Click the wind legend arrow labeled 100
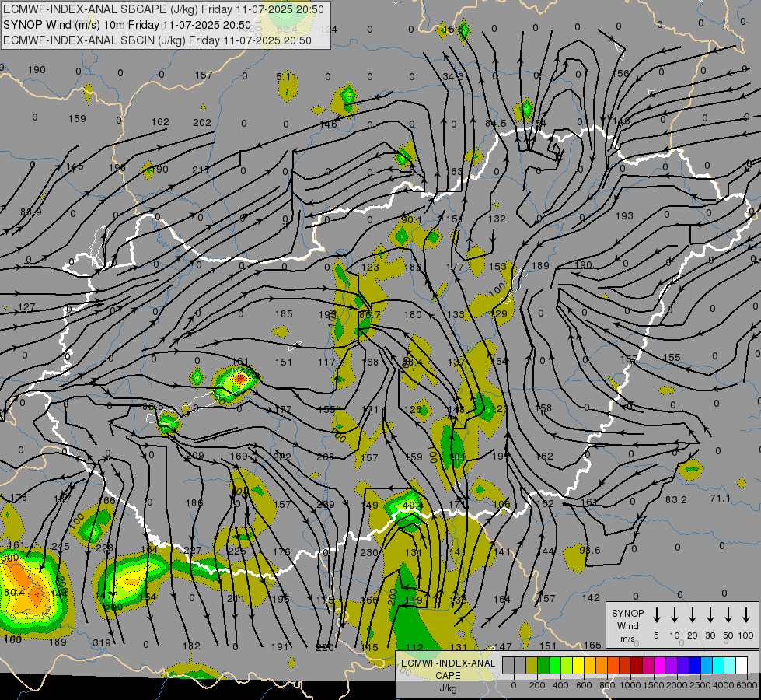 tap(746, 614)
